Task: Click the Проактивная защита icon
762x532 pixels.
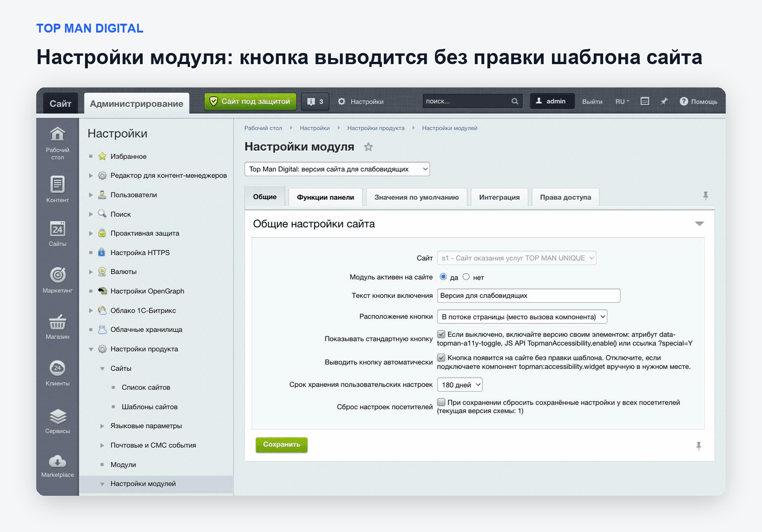Action: (x=102, y=233)
